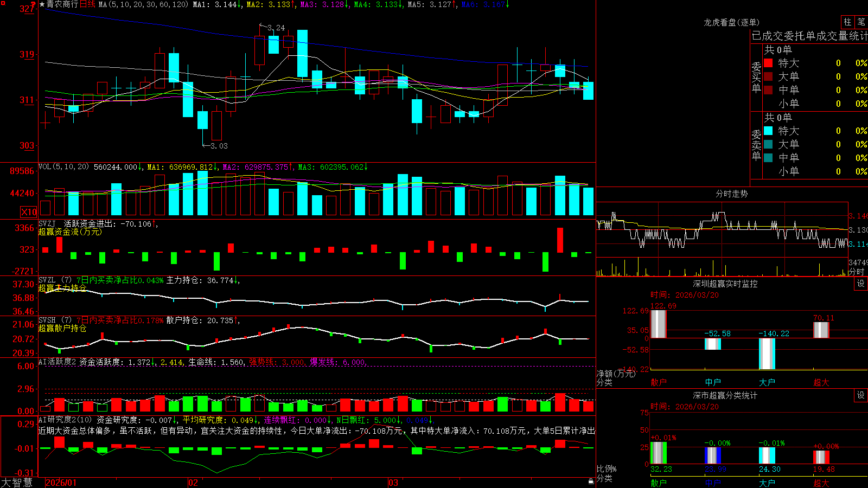This screenshot has width=868, height=488.
Task: Click the dark red 中单 buy-order swatch
Action: pyautogui.click(x=768, y=90)
